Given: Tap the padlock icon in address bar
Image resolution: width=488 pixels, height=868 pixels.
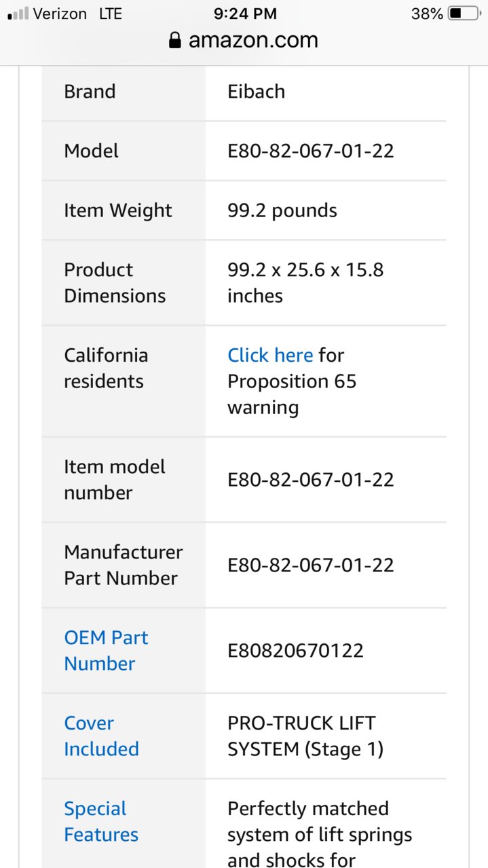Looking at the screenshot, I should pos(175,41).
